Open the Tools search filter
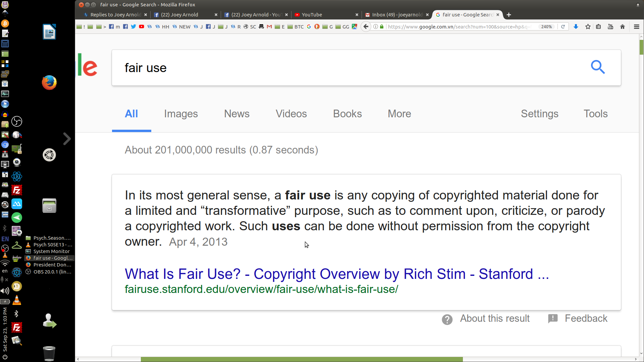644x362 pixels. pos(595,114)
